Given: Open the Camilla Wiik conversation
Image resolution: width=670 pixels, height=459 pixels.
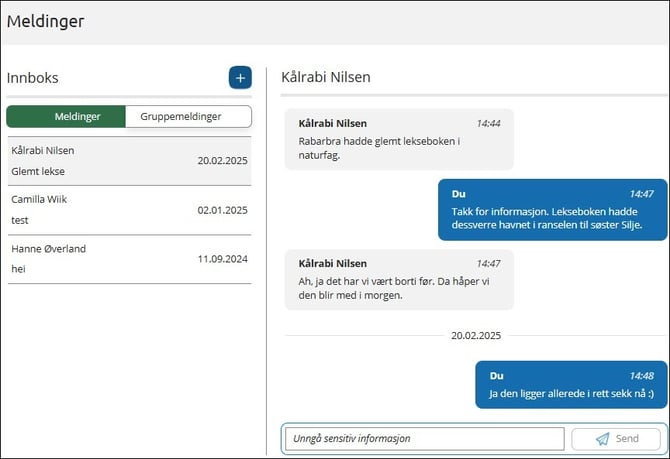Looking at the screenshot, I should [128, 210].
